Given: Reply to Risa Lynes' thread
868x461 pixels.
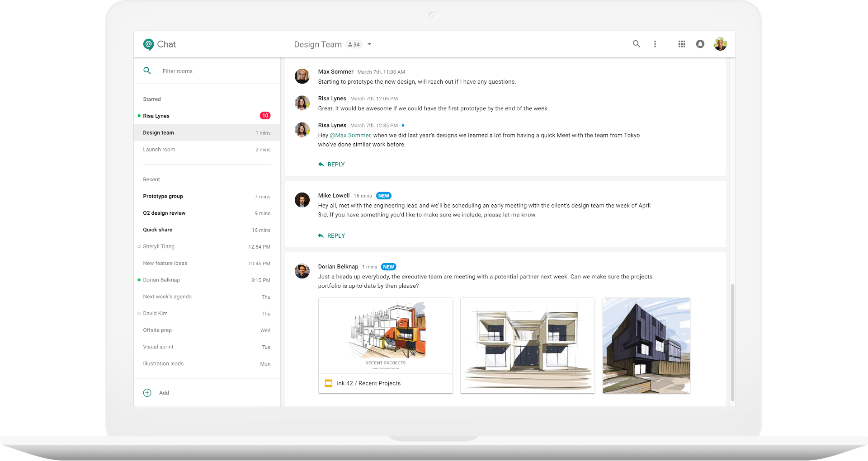Looking at the screenshot, I should click(331, 165).
